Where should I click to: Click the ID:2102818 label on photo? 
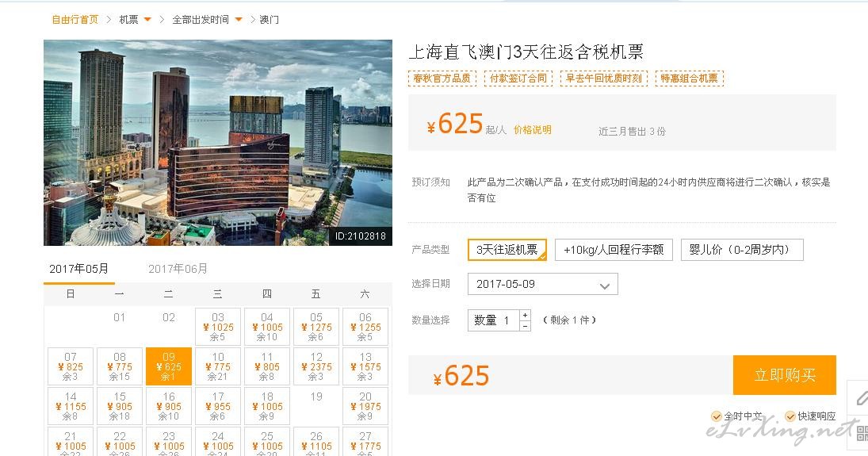361,236
